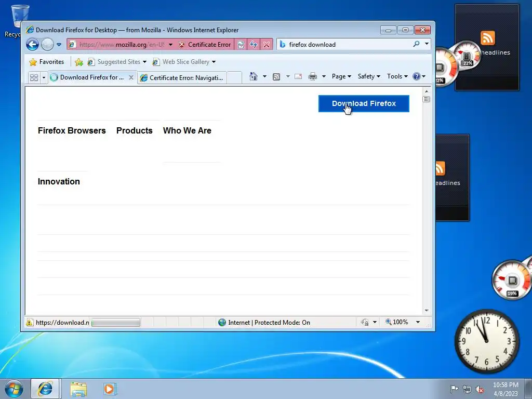
Task: Expand the Print options dropdown
Action: click(324, 76)
